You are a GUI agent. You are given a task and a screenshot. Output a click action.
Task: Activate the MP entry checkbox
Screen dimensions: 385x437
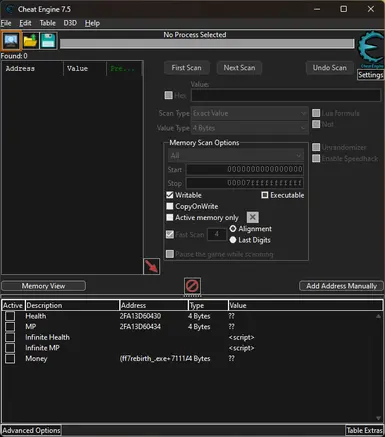coord(10,327)
